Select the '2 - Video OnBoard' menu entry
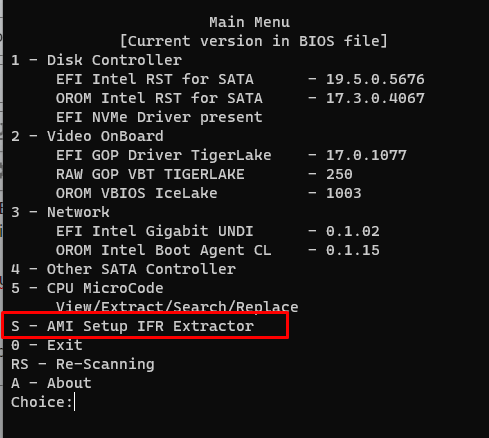 point(87,136)
